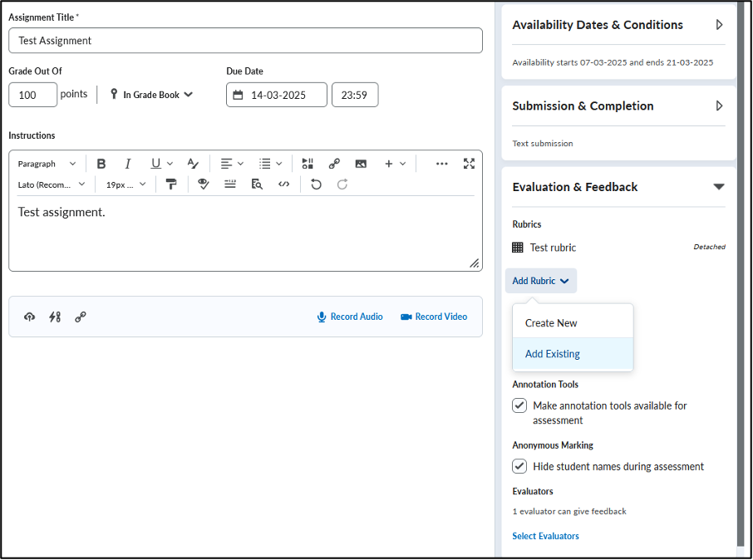Open the full screen editor icon
The width and height of the screenshot is (753, 560).
point(469,164)
